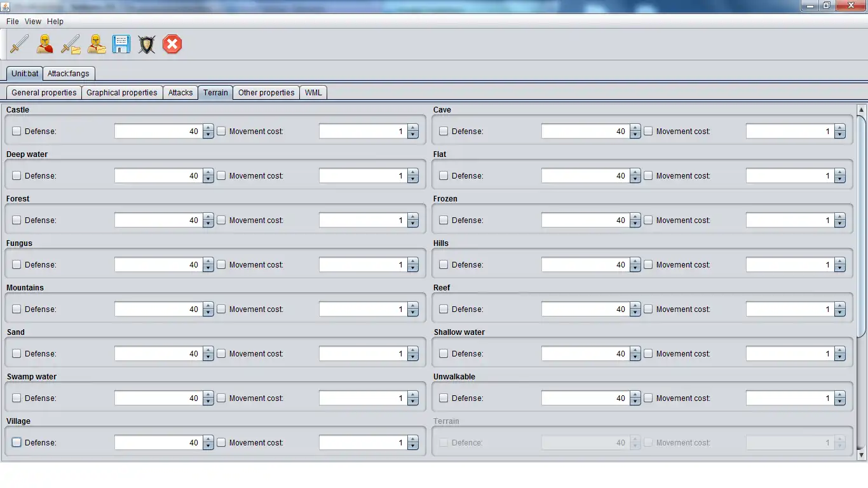Open the Help menu

point(55,22)
